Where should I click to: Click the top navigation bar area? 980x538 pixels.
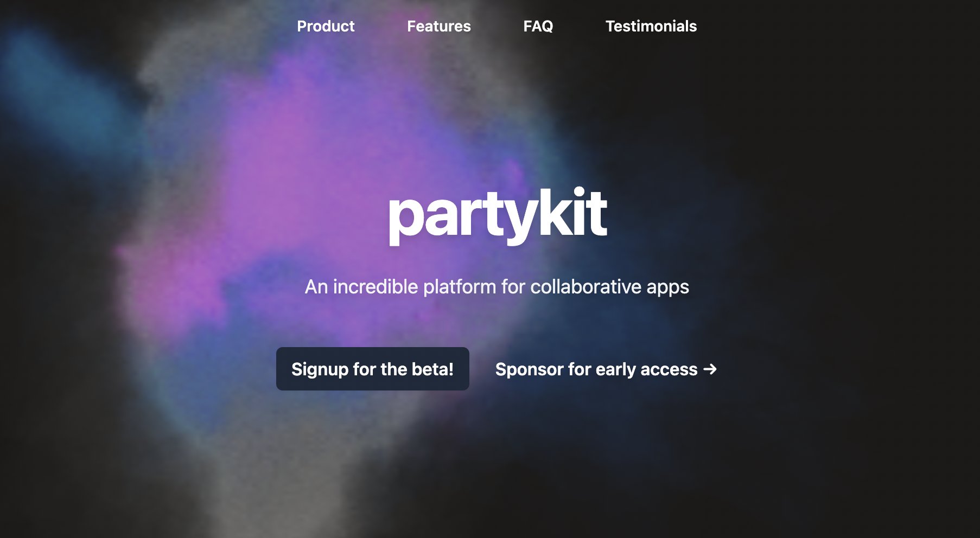pos(490,26)
